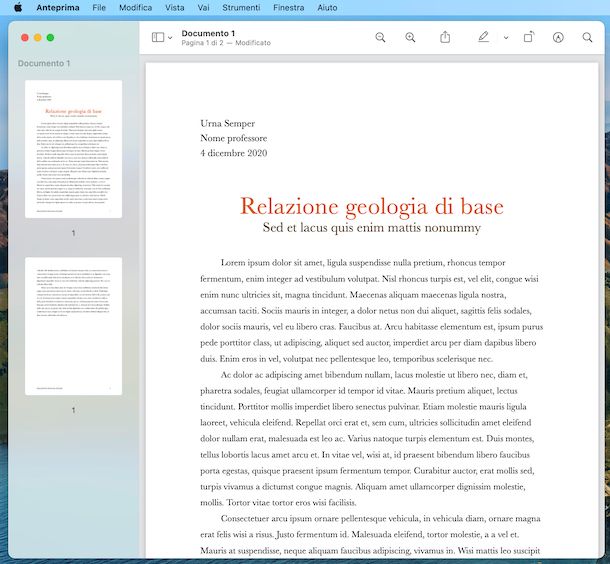Open the Anteprima application menu
Viewport: 610px width, 564px height.
pyautogui.click(x=58, y=7)
